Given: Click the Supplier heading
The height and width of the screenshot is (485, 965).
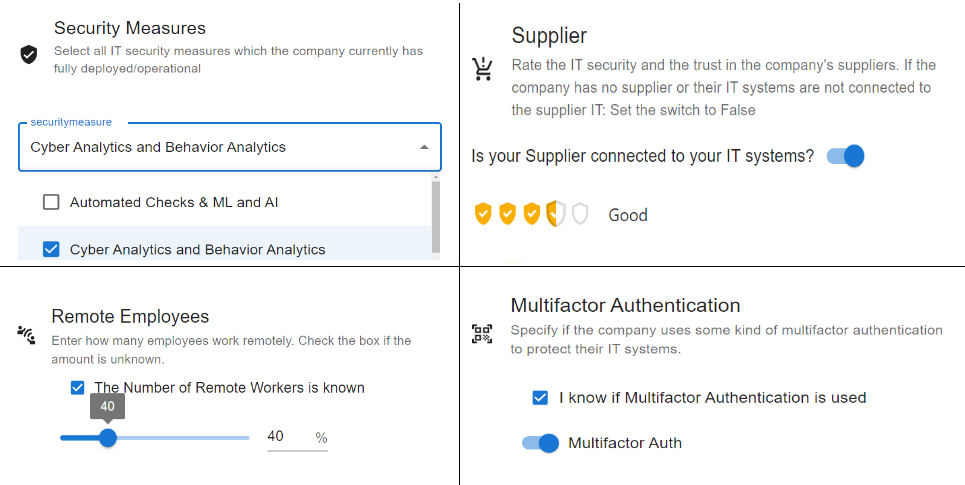Looking at the screenshot, I should pos(549,35).
